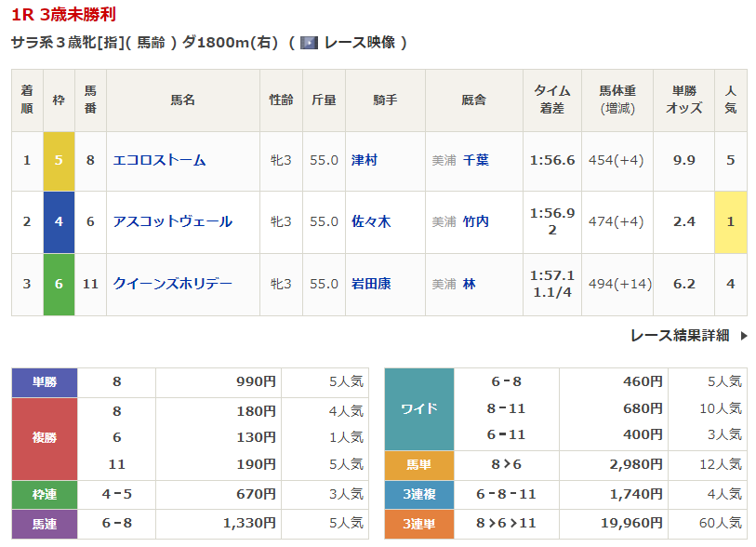The image size is (756, 547).
Task: Click the 単勝 payout label
Action: pyautogui.click(x=45, y=381)
